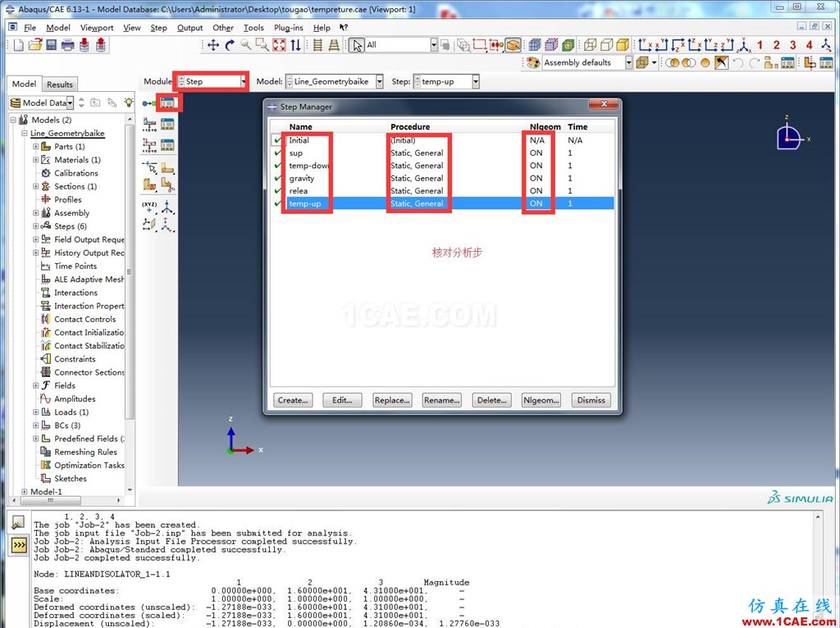Screen dimensions: 840x628
Task: Click the Replace... button in Step Manager
Action: click(x=392, y=400)
